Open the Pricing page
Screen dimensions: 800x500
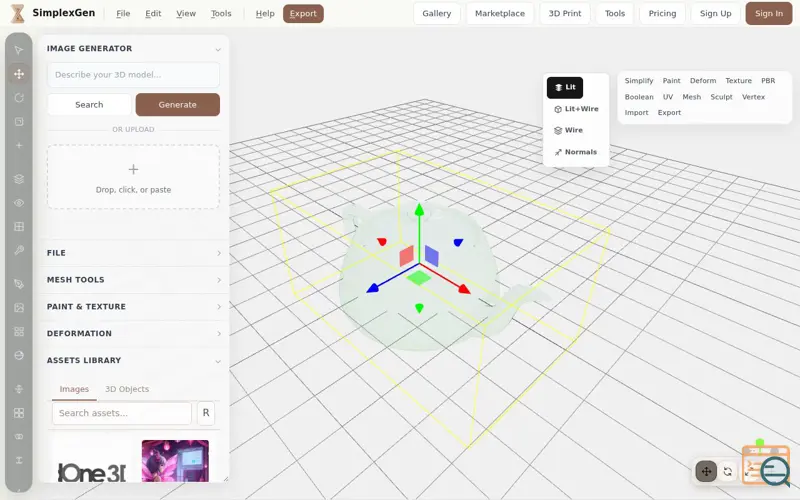662,14
